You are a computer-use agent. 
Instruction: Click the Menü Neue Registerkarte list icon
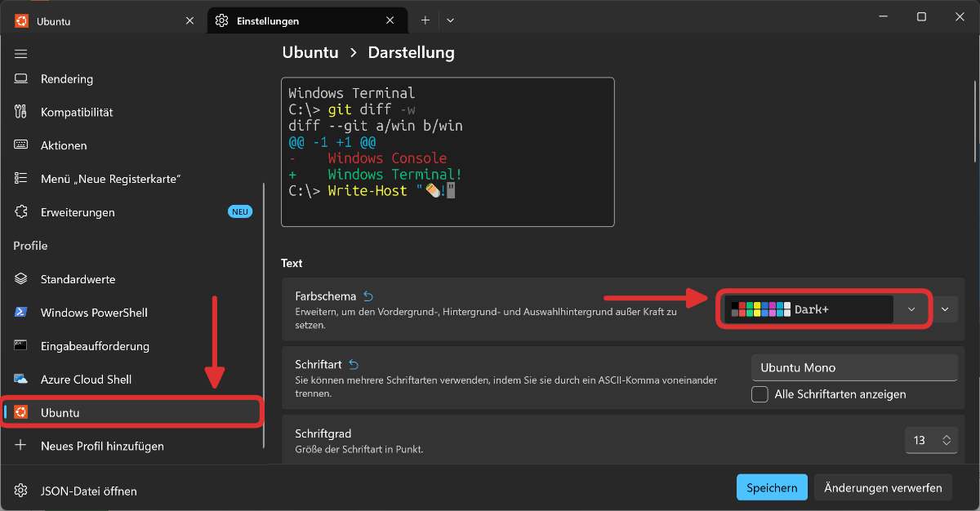pos(21,179)
